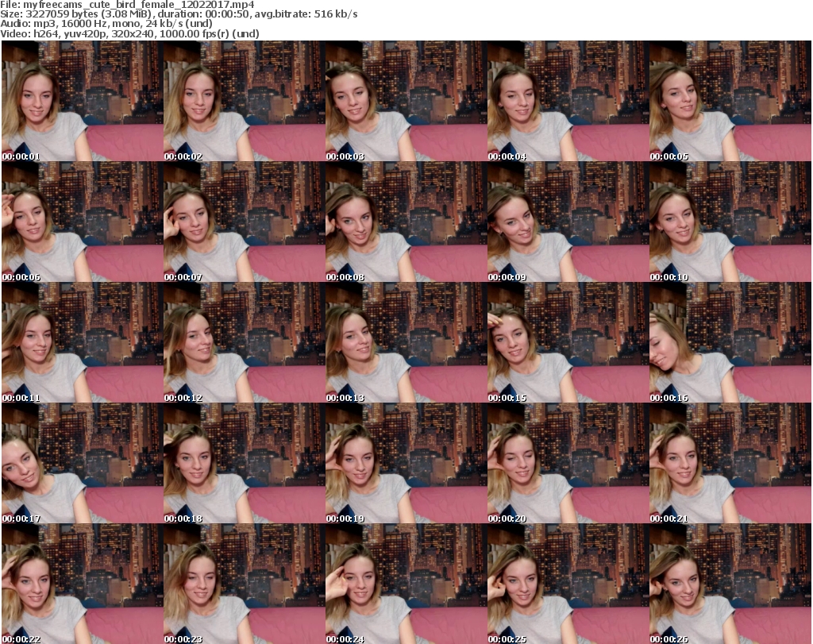Select the thumbnail timestamped 00:00:03
The height and width of the screenshot is (644, 813).
tap(406, 101)
